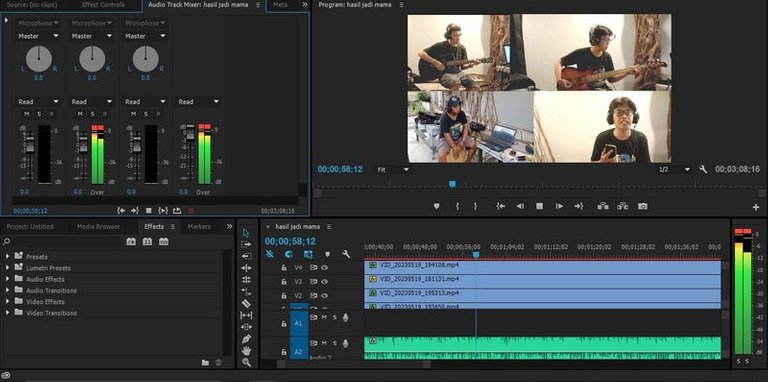768x382 pixels.
Task: Step forward one frame in Program monitor
Action: tap(559, 206)
